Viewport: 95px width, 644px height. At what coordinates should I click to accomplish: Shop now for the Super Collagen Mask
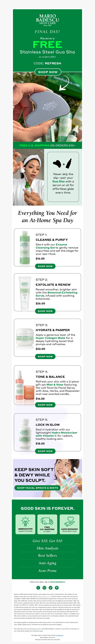point(45,357)
